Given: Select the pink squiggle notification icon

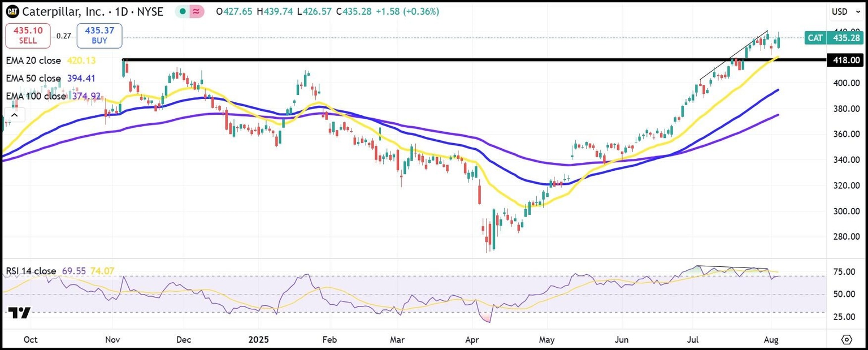Looking at the screenshot, I should pos(196,11).
